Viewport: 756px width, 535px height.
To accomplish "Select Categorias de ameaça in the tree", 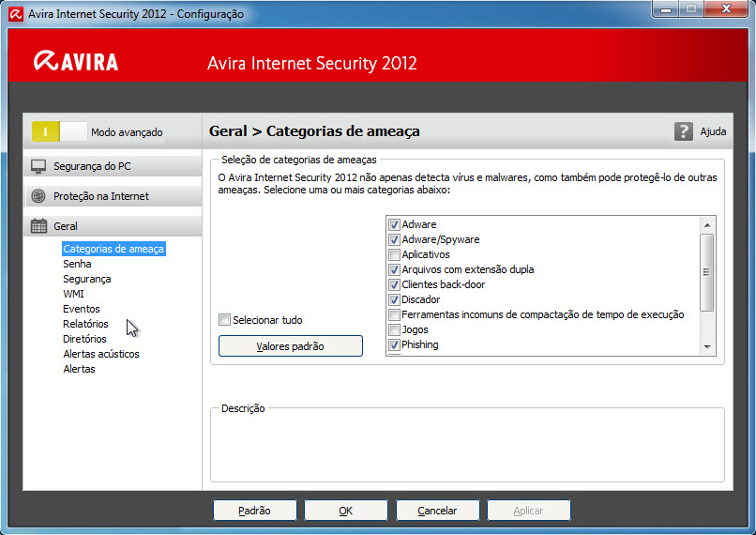I will tap(113, 249).
